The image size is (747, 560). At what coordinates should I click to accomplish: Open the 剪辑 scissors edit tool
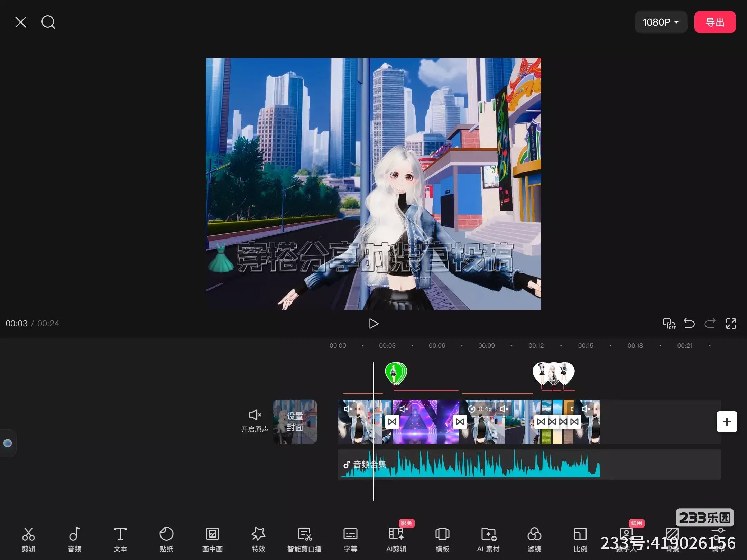28,539
